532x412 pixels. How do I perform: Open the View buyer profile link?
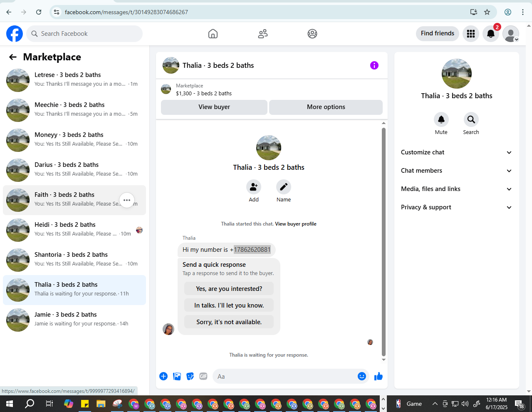pyautogui.click(x=296, y=224)
